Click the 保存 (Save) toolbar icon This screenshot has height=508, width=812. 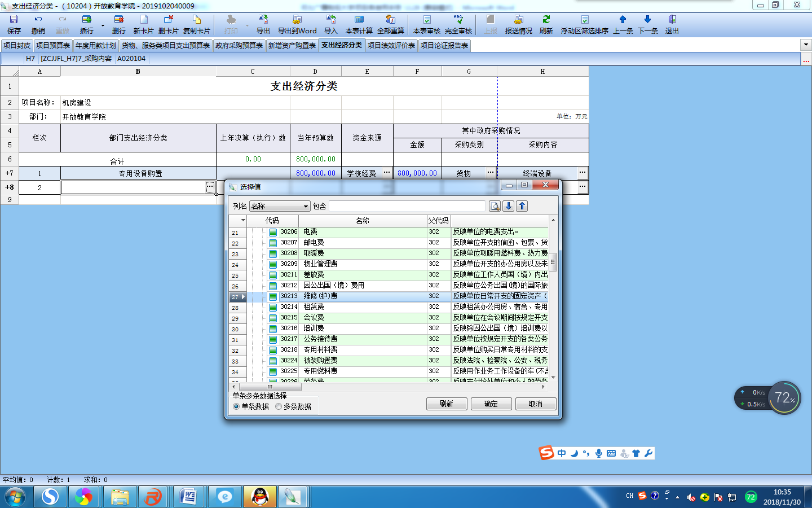[x=14, y=24]
